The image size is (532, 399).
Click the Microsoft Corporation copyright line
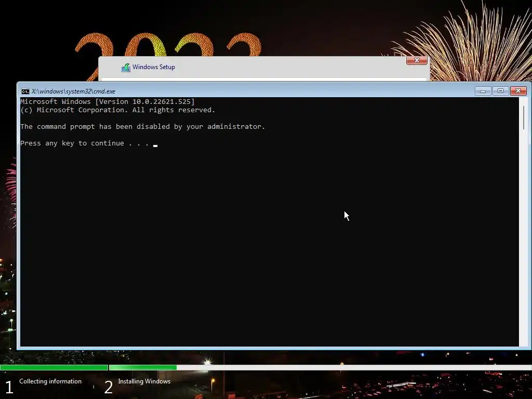[x=118, y=110]
